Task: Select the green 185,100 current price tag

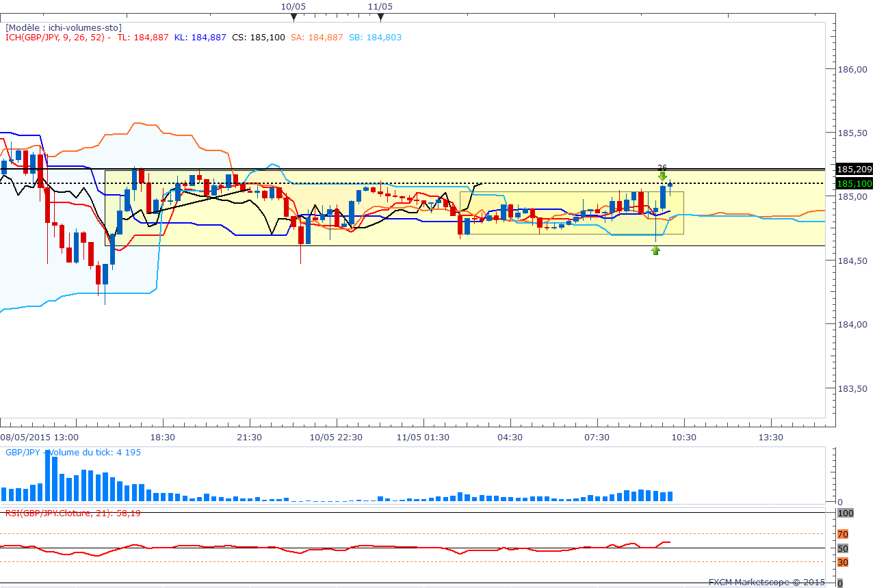Action: click(x=854, y=183)
